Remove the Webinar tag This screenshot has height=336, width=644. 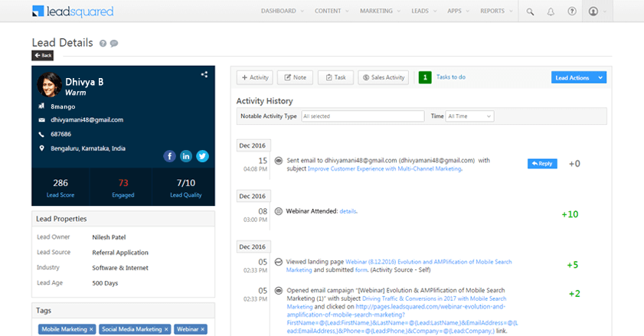point(202,329)
